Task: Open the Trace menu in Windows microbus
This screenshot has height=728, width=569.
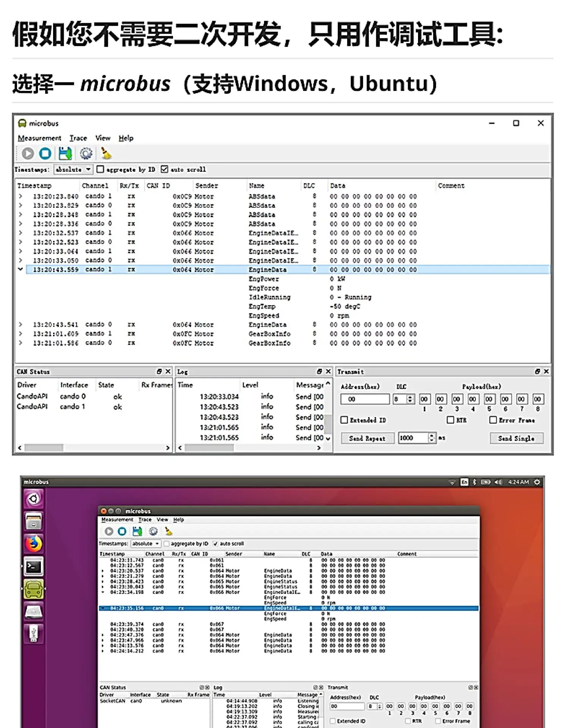Action: pyautogui.click(x=78, y=138)
